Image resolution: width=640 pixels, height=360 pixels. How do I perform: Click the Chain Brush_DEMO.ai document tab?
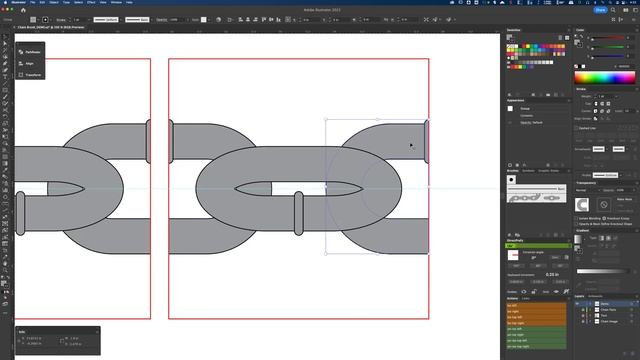51,27
